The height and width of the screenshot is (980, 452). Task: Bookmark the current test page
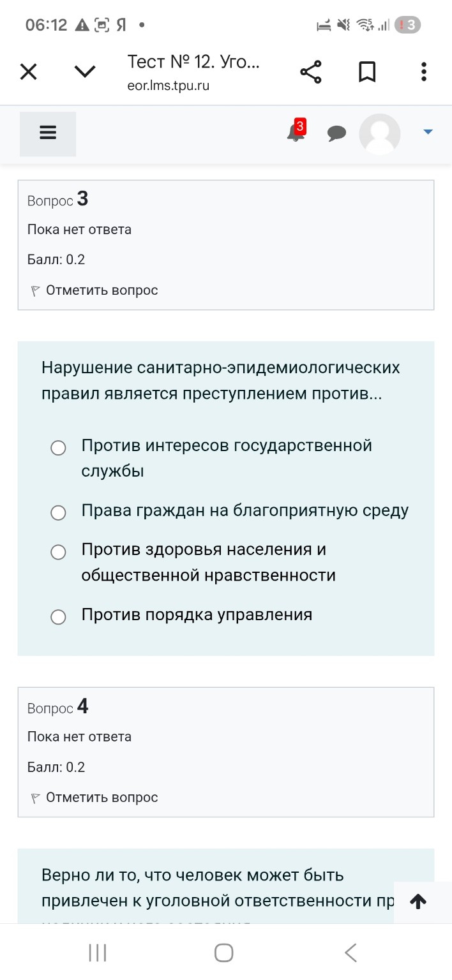click(367, 71)
